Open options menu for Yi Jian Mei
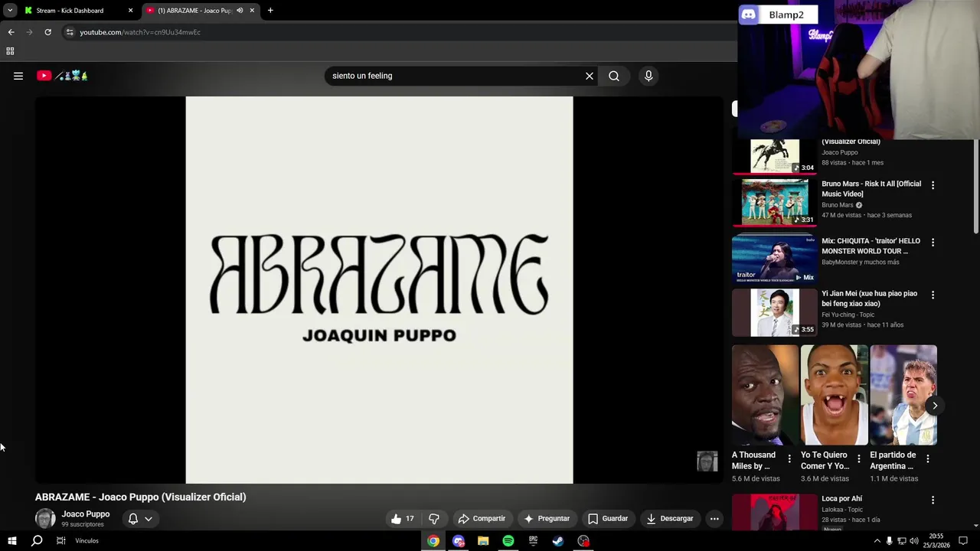Screen dimensions: 980x551 (933, 295)
